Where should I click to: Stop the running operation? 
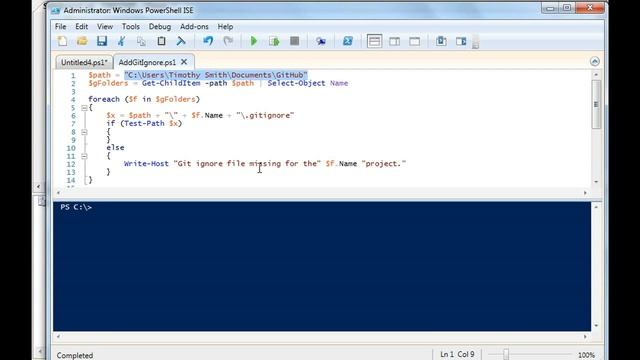tap(294, 41)
